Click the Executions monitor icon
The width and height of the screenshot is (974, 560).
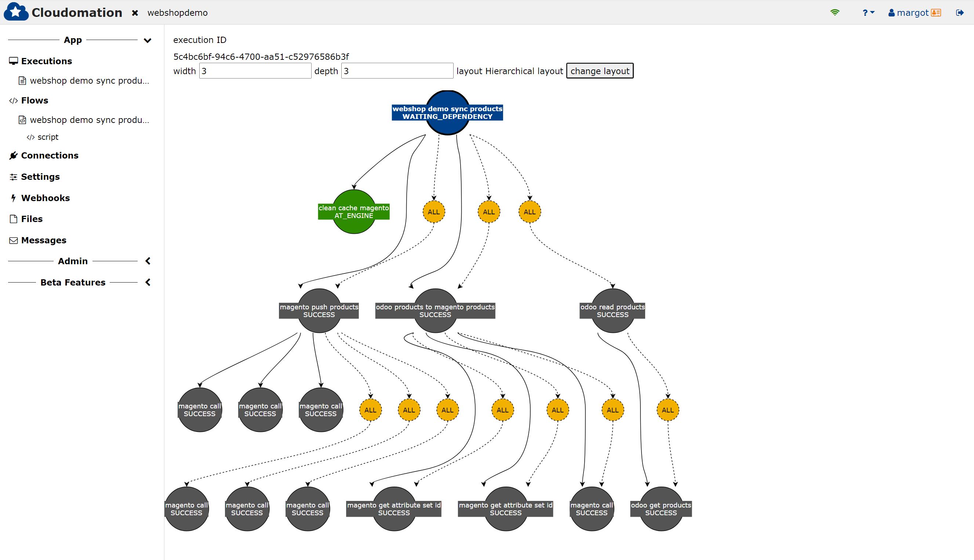click(14, 61)
